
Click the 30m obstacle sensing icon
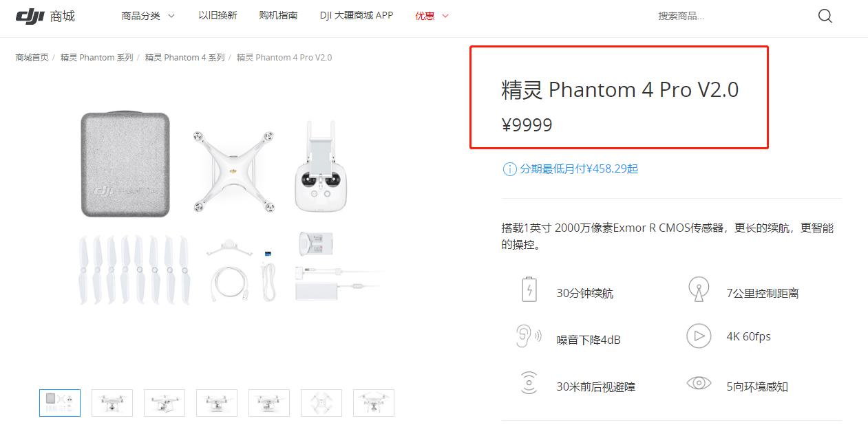tap(529, 382)
